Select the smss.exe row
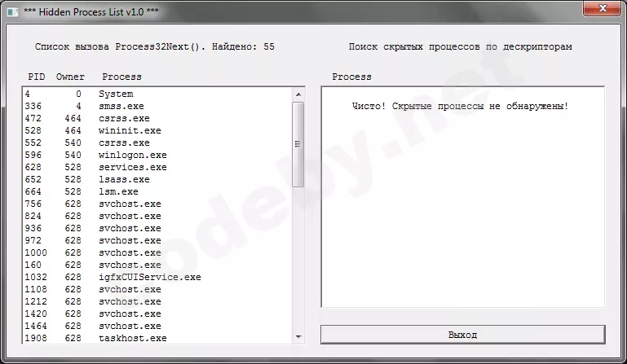627x364 pixels. coord(158,107)
